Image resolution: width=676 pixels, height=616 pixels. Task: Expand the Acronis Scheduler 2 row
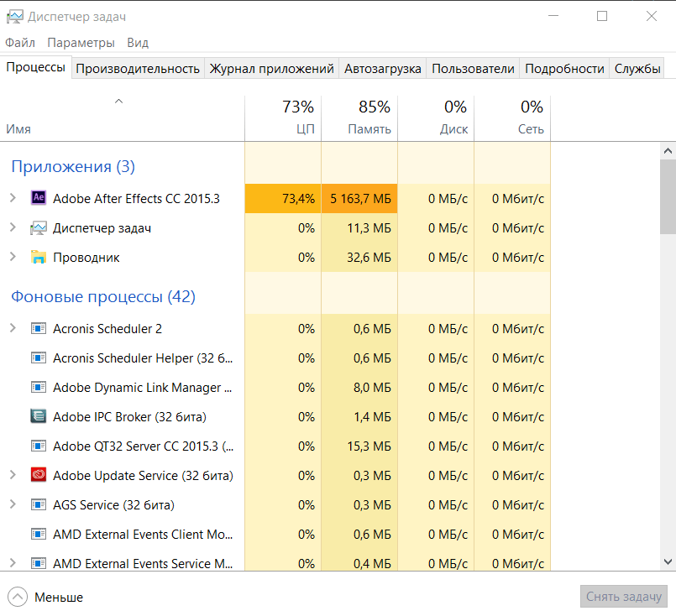13,328
